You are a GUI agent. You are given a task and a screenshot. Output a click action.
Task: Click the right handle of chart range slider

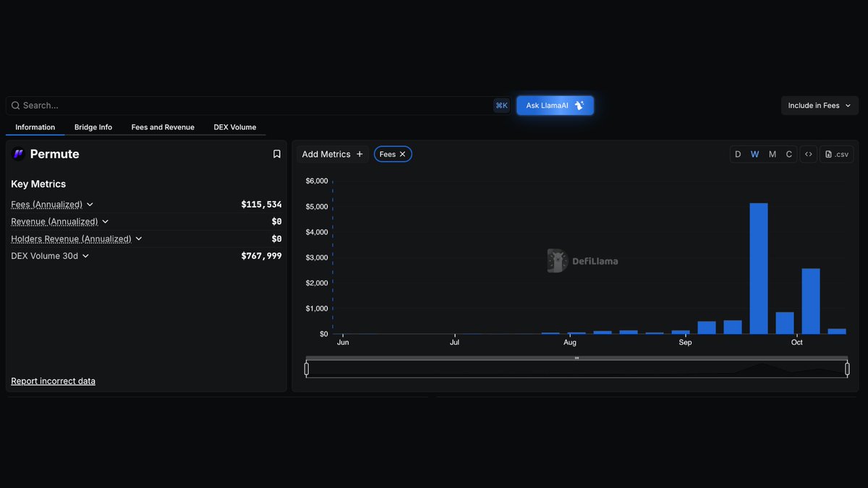847,369
